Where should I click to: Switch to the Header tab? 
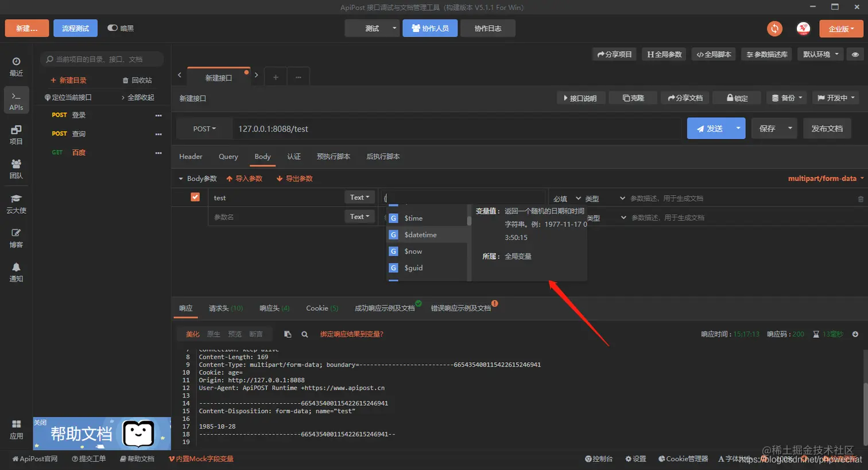191,156
